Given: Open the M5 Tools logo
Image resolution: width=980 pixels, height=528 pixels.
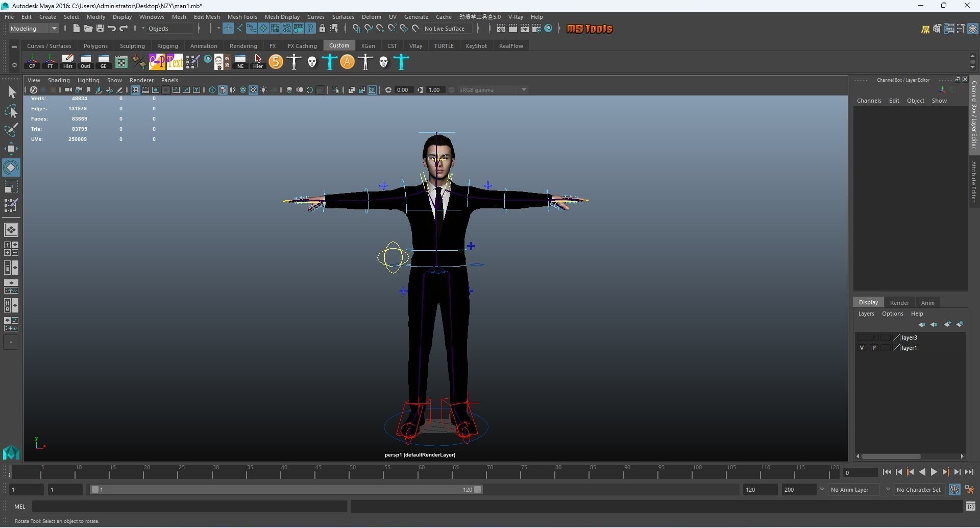Looking at the screenshot, I should [590, 29].
